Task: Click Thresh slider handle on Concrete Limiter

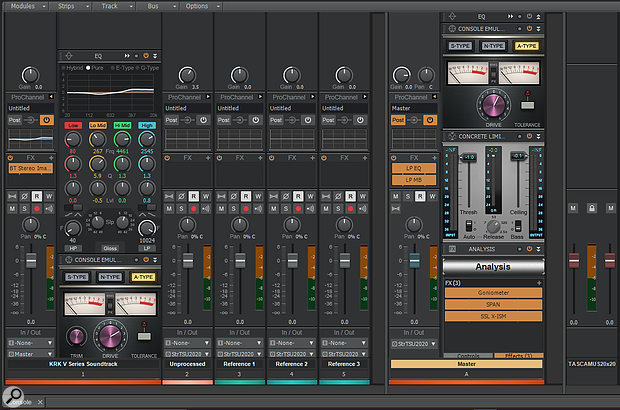Action: [x=469, y=157]
